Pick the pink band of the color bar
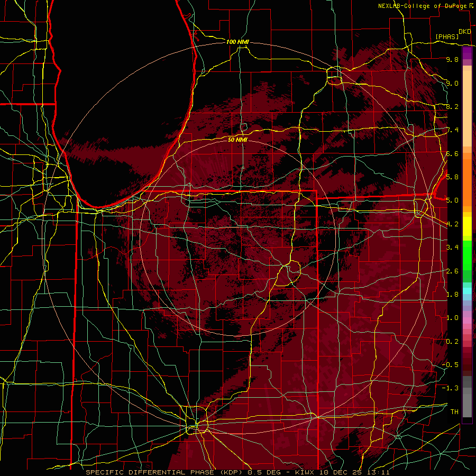 467,321
